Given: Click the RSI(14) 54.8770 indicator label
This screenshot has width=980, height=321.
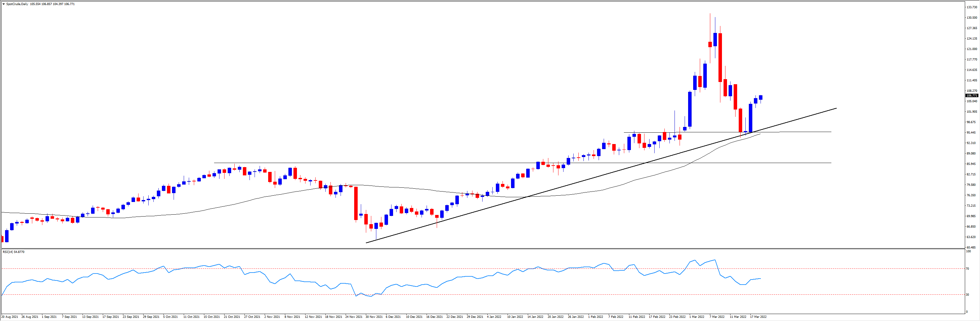Looking at the screenshot, I should [14, 252].
